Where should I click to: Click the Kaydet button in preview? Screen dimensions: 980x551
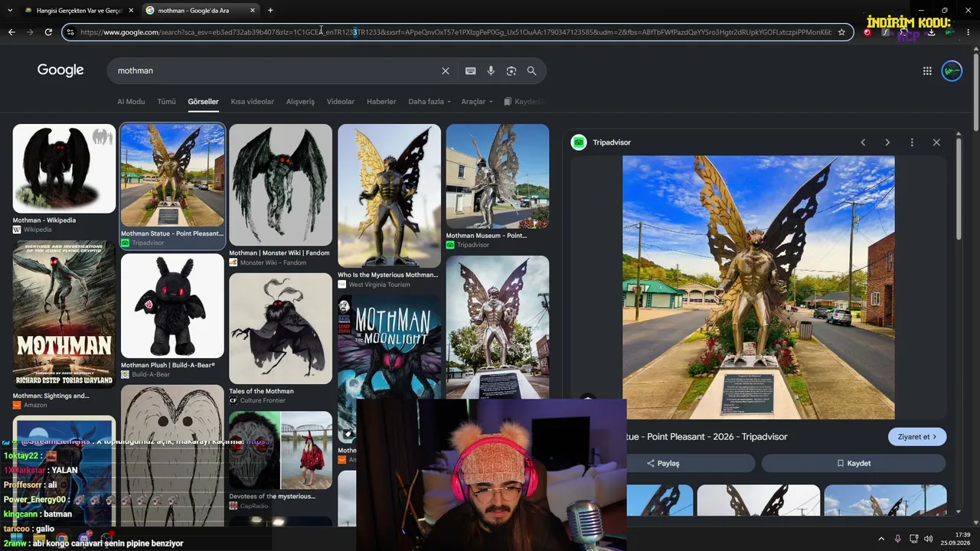854,463
